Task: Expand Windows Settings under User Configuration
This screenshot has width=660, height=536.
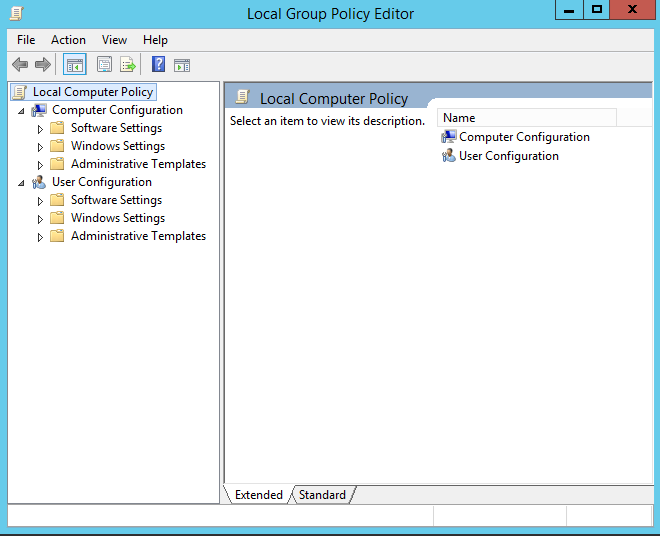Action: point(41,219)
